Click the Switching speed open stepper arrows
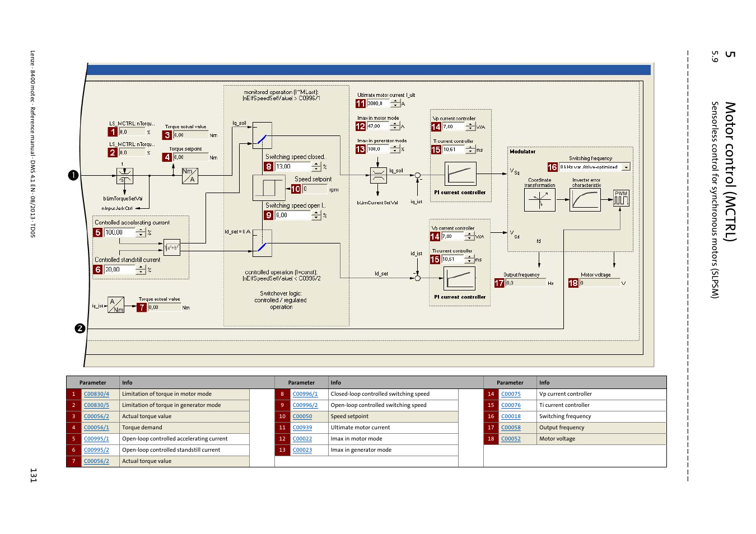The image size is (756, 534). coord(316,215)
